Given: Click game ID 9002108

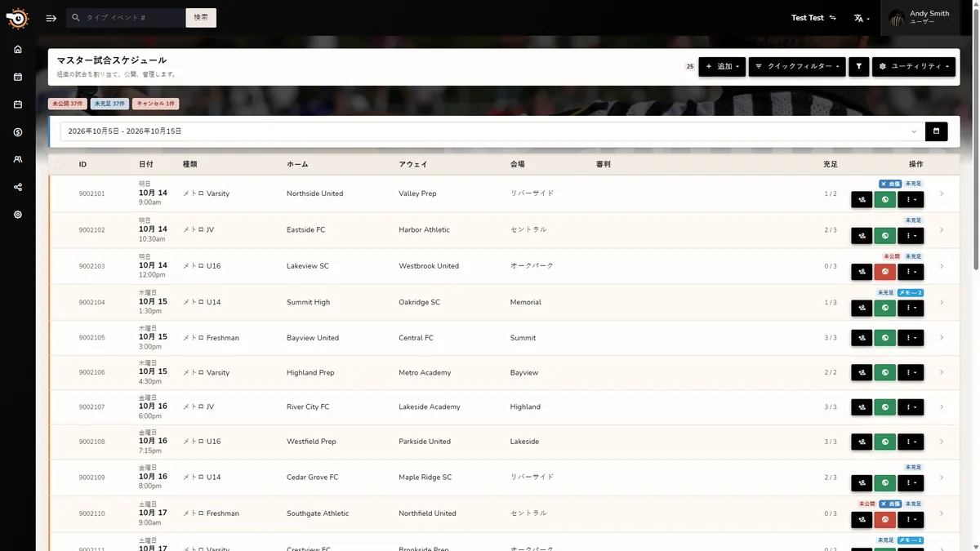Looking at the screenshot, I should [x=91, y=442].
